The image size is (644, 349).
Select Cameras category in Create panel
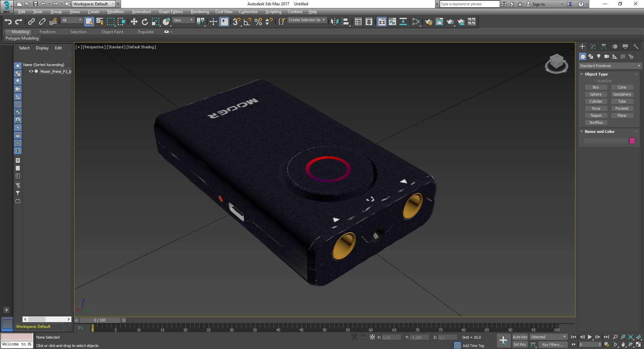click(607, 56)
